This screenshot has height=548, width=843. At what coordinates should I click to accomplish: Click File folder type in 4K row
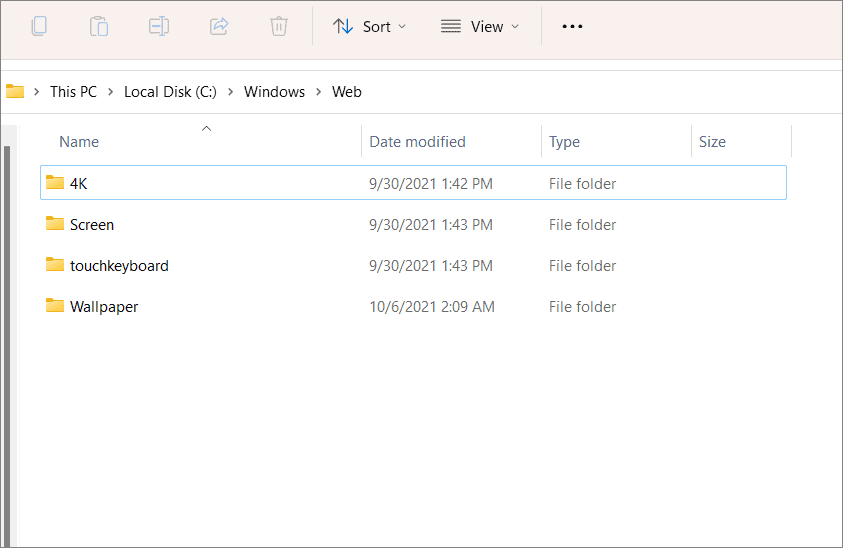(582, 184)
